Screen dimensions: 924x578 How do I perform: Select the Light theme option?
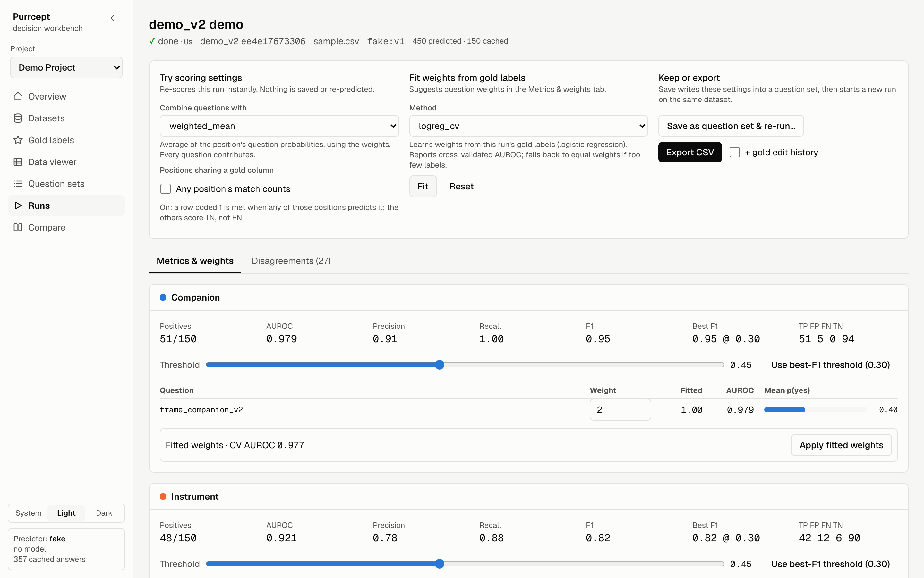pos(66,513)
